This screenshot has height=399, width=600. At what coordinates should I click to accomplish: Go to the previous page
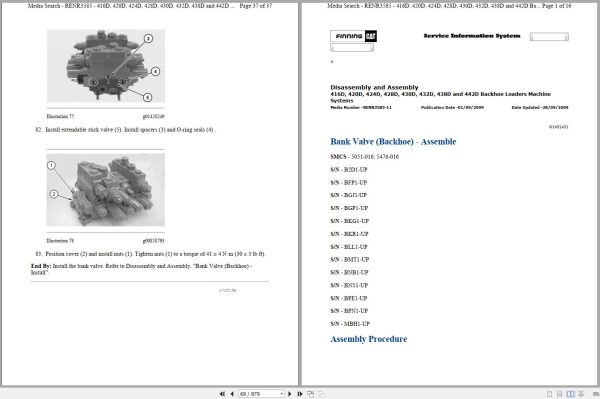tap(232, 394)
